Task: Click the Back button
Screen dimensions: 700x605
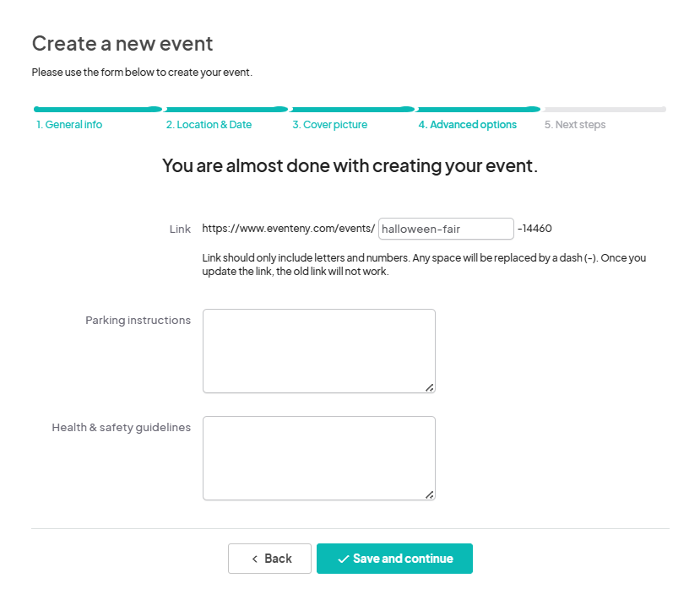Action: point(269,559)
